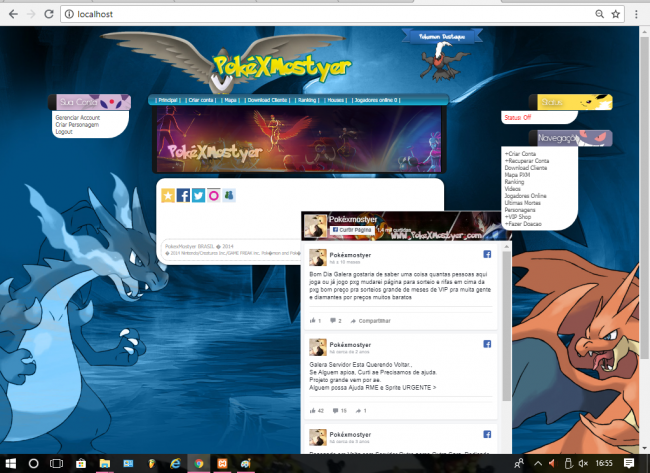Open Chrome's three-dot menu
Screen dimensions: 650x473
(x=636, y=14)
